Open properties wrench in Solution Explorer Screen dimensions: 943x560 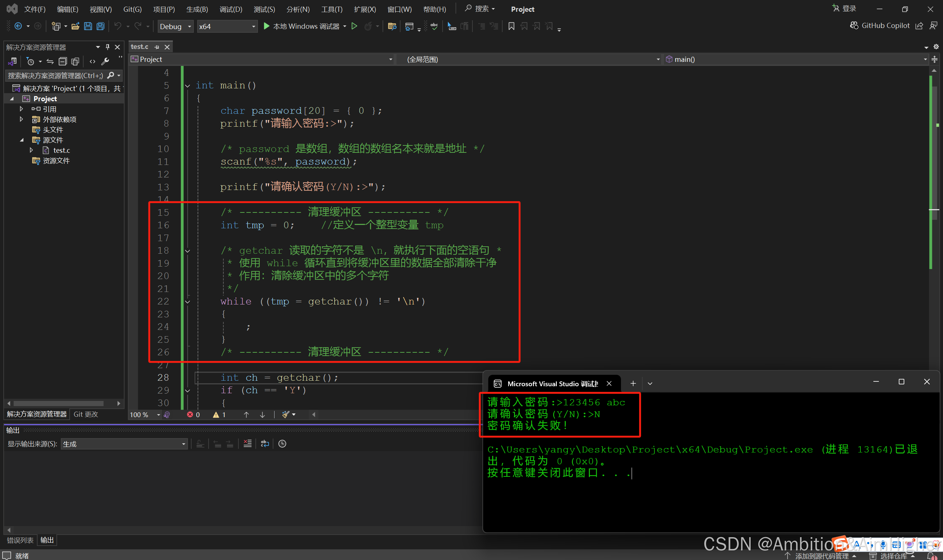pyautogui.click(x=105, y=61)
